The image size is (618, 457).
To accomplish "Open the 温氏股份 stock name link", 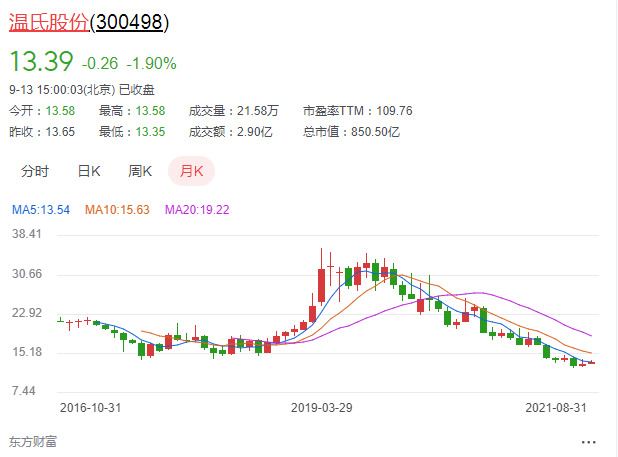I will tap(49, 22).
